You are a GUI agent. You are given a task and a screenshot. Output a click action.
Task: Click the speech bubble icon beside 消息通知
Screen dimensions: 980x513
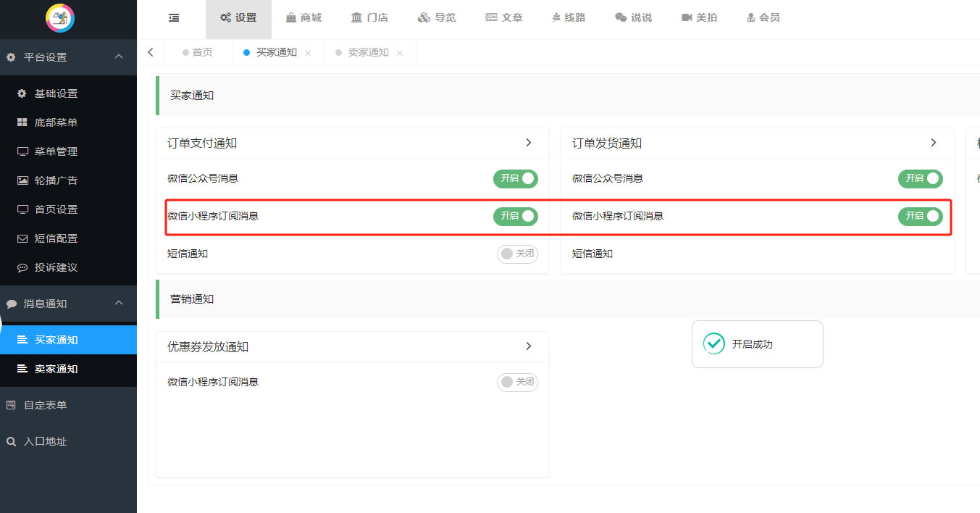11,304
